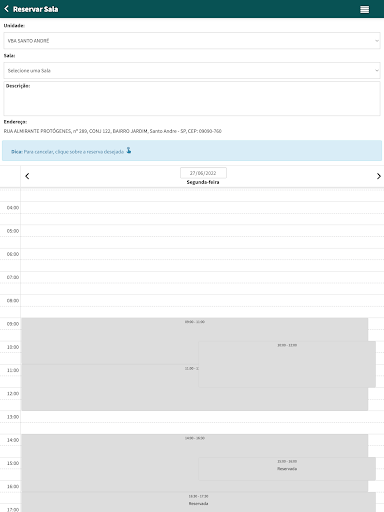Screen dimensions: 384x512
Task: Select the 15:00 - 16:00 Reservada block
Action: (x=287, y=469)
